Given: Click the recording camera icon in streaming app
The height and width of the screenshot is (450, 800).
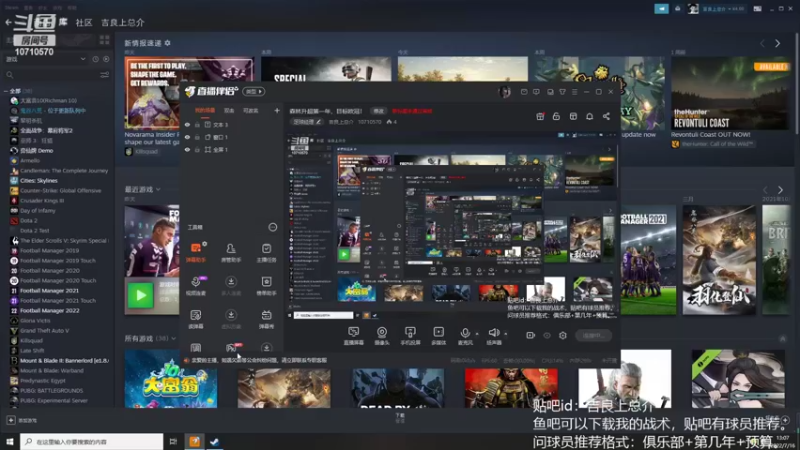Looking at the screenshot, I should click(530, 335).
